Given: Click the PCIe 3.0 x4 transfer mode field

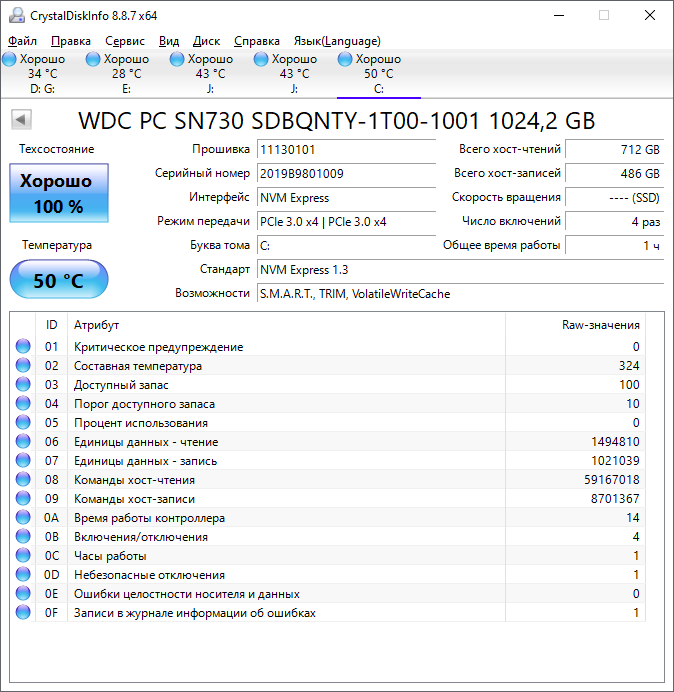Looking at the screenshot, I should 346,222.
